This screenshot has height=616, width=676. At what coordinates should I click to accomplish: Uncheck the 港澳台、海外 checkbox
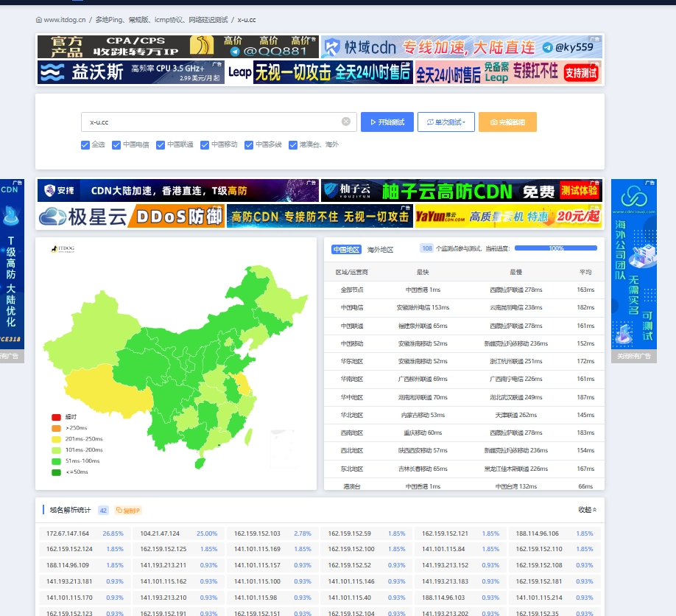(293, 145)
